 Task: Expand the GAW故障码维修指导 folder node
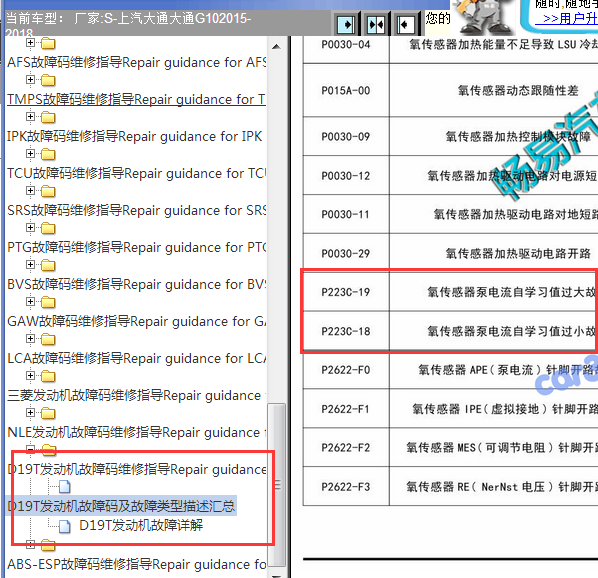[31, 301]
